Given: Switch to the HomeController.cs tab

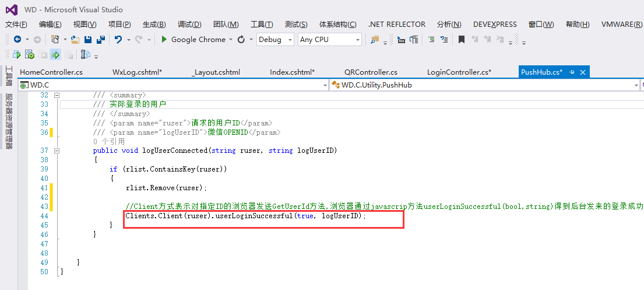Looking at the screenshot, I should pos(51,72).
